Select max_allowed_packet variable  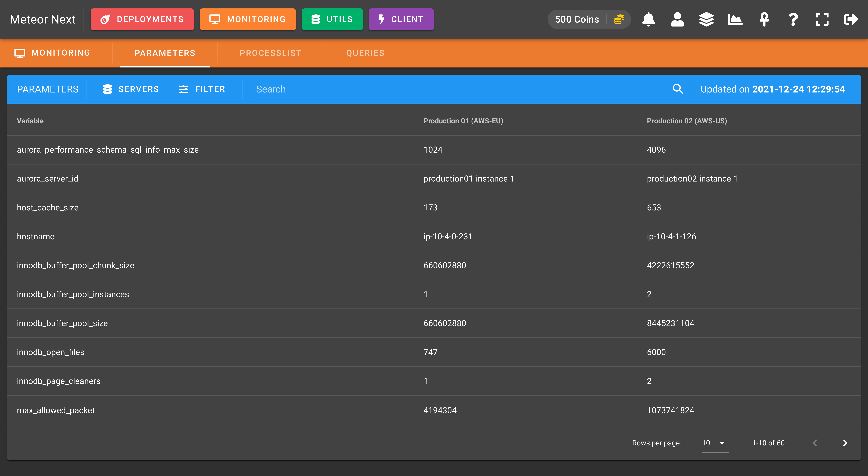tap(56, 410)
